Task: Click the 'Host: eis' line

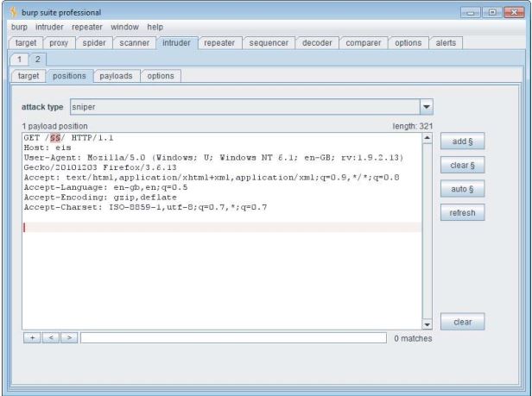Action: coord(47,148)
